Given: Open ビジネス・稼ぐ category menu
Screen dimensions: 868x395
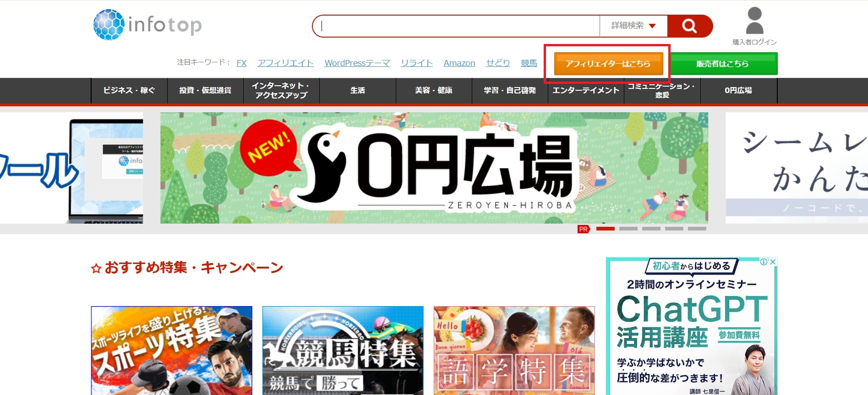Looking at the screenshot, I should (129, 90).
